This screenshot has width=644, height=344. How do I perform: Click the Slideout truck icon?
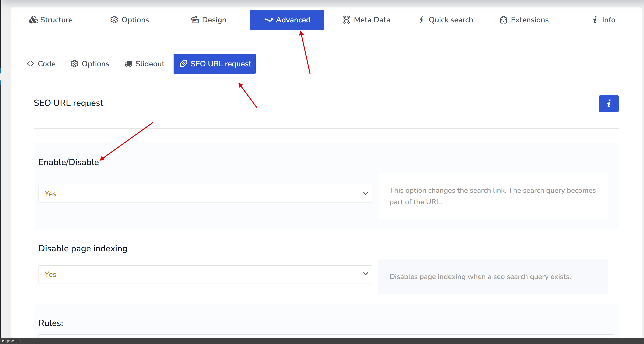128,64
